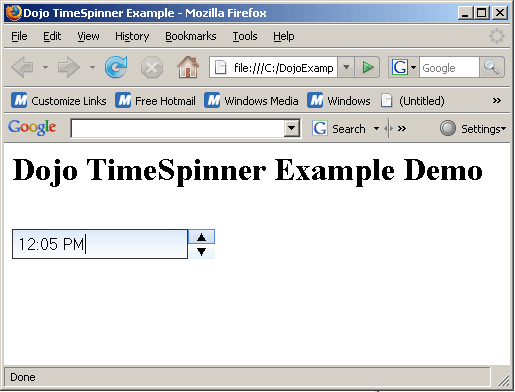
Task: Click the Firefox icon in title bar
Action: click(13, 13)
